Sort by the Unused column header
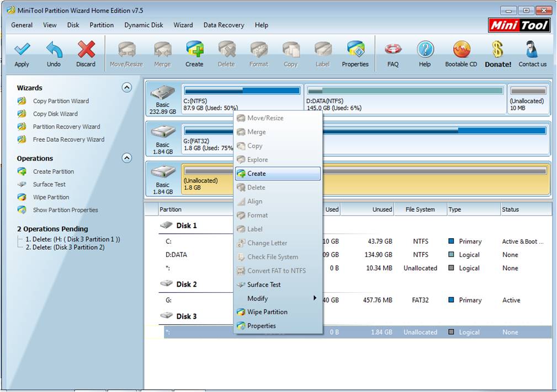Image resolution: width=557 pixels, height=392 pixels. tap(368, 210)
